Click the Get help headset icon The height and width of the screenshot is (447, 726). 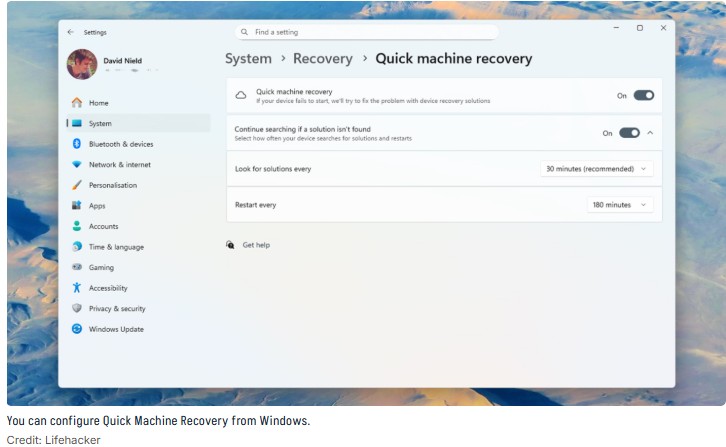(230, 245)
